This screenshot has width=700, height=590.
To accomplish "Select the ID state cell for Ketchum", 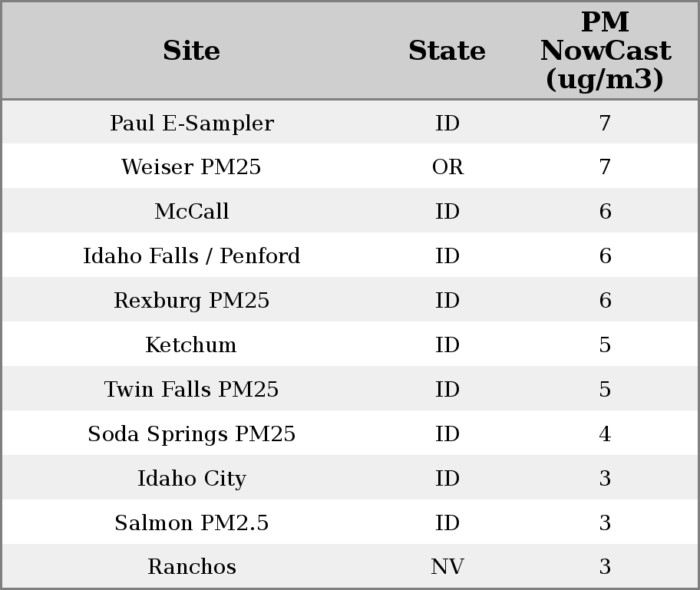I will [x=447, y=345].
